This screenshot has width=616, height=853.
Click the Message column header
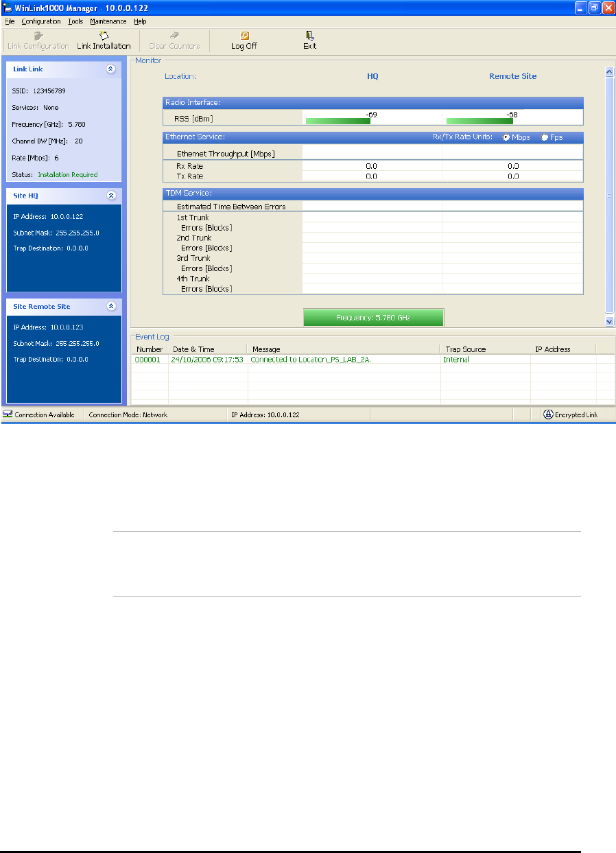(344, 349)
